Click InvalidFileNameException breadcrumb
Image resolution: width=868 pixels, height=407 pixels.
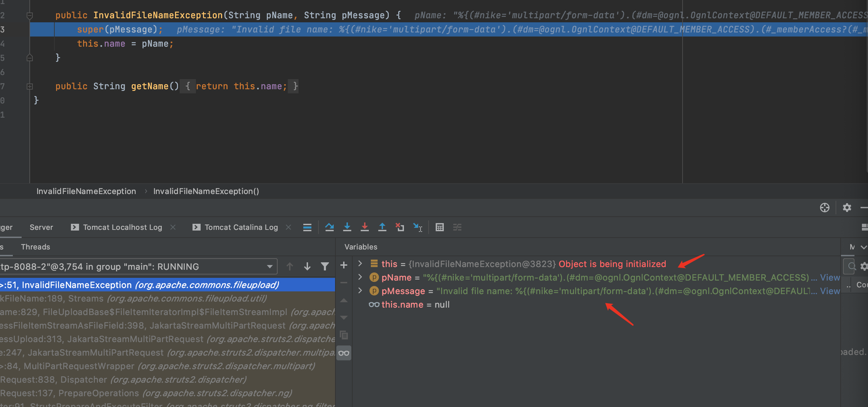(86, 191)
